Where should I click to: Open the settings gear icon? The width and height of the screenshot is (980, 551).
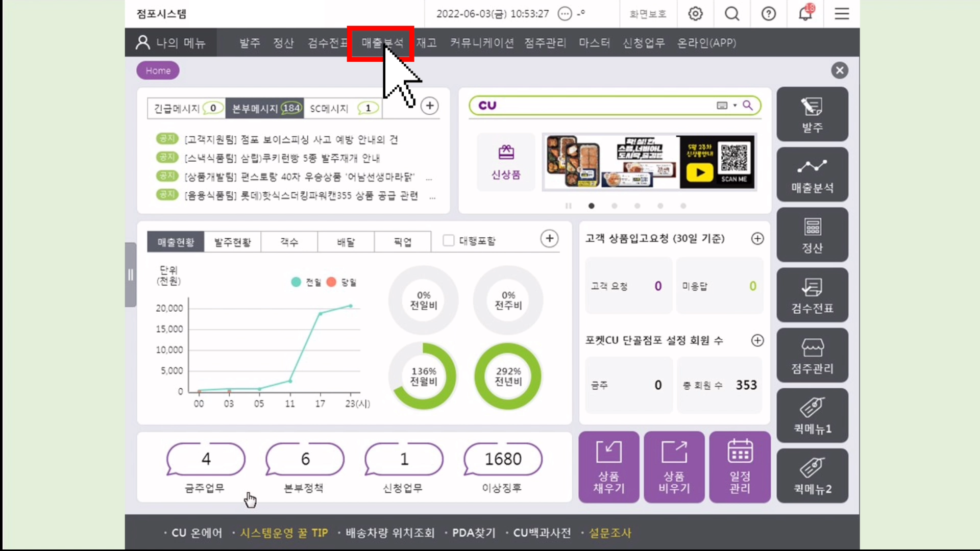click(695, 14)
